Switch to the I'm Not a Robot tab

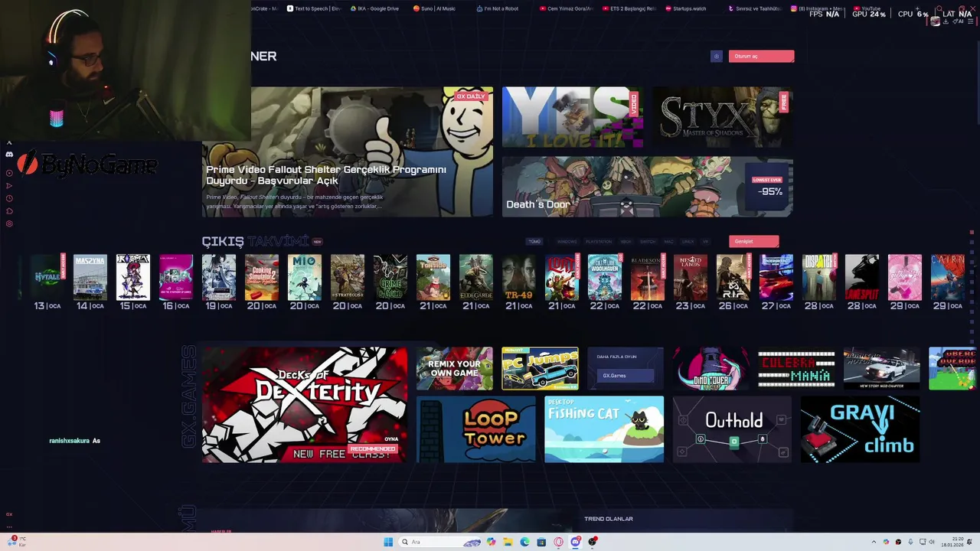click(x=498, y=8)
